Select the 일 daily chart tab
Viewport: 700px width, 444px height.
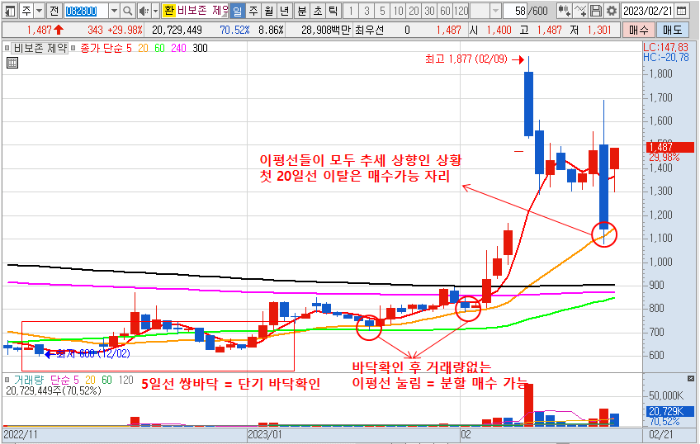click(238, 11)
